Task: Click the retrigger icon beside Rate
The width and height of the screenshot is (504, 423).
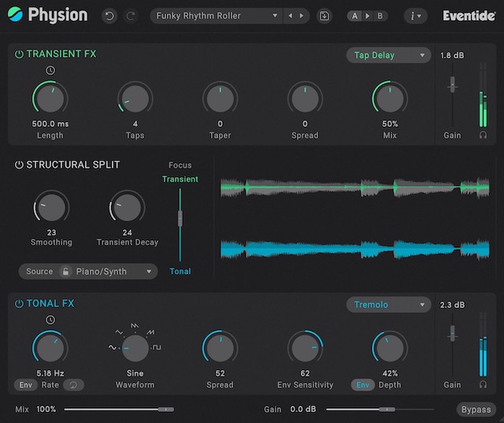Action: pyautogui.click(x=76, y=385)
